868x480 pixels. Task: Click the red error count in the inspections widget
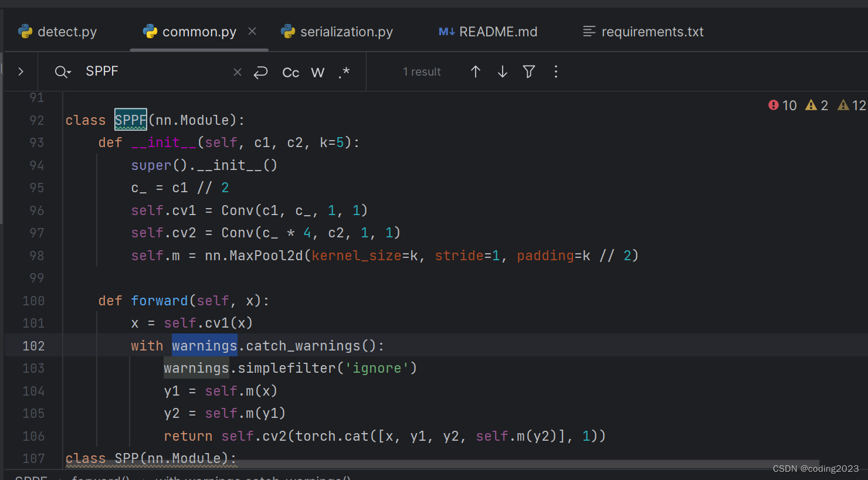(x=782, y=105)
